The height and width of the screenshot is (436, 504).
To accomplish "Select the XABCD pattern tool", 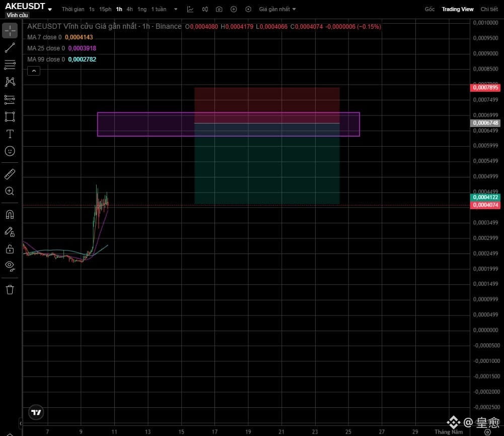I will coord(10,82).
